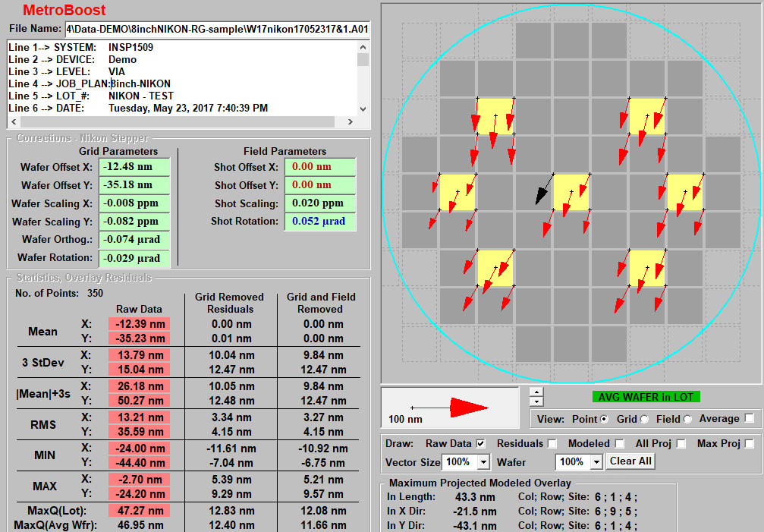
Task: Open the Wafer zoom percentage dropdown
Action: [x=596, y=460]
